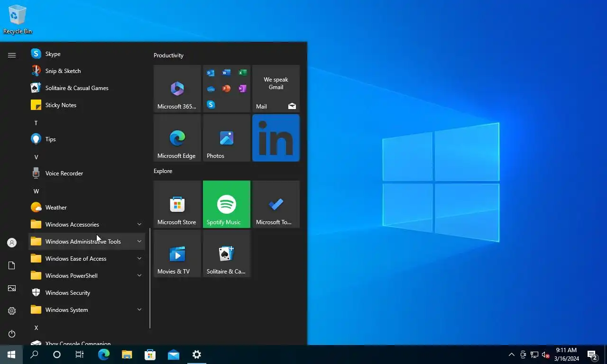Expand Windows PowerShell folder
Viewport: 607px width, 364px height.
87,276
